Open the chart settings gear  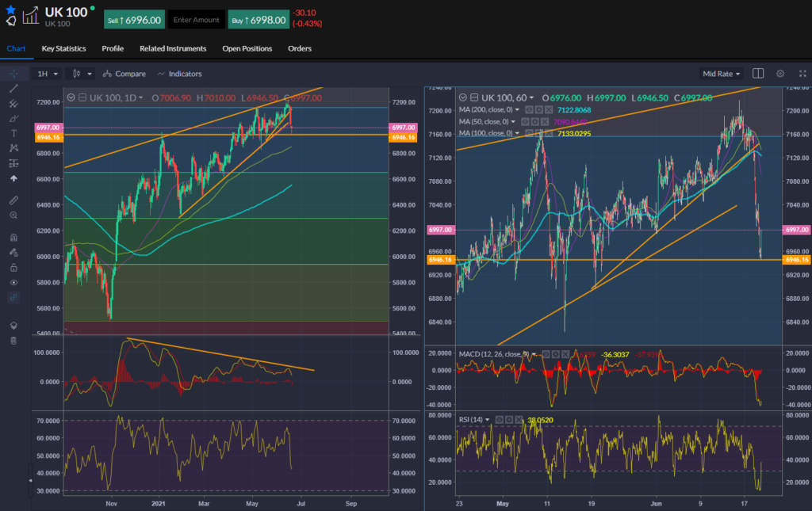(779, 73)
